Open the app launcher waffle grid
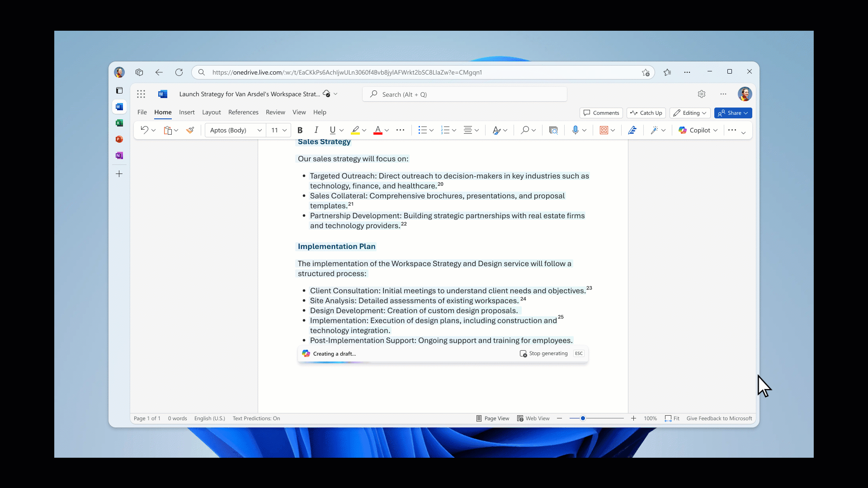Screen dimensions: 868x488 point(141,94)
